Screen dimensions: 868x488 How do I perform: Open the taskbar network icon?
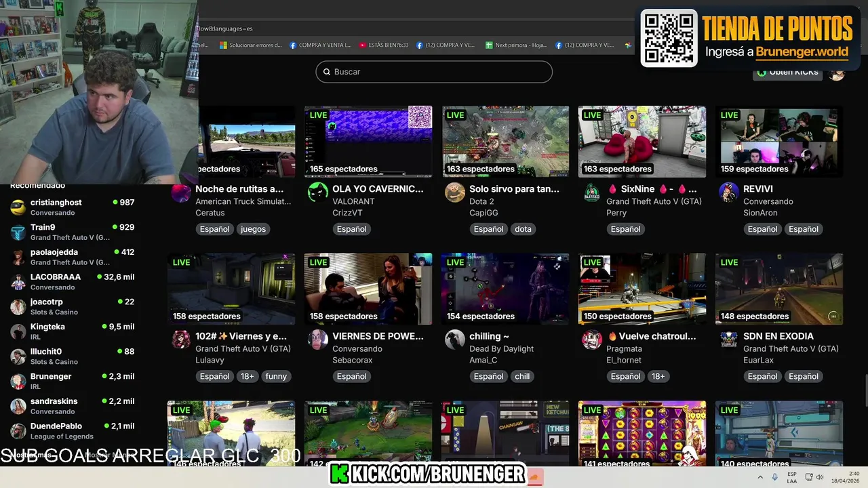coord(809,477)
